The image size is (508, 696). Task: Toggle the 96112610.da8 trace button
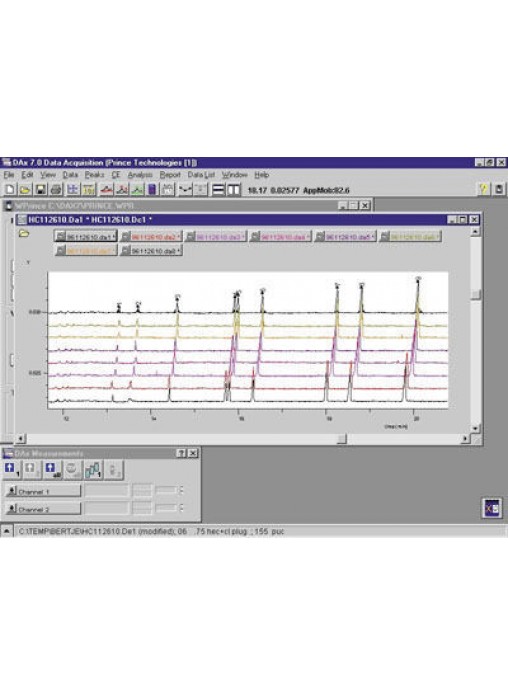pos(151,251)
